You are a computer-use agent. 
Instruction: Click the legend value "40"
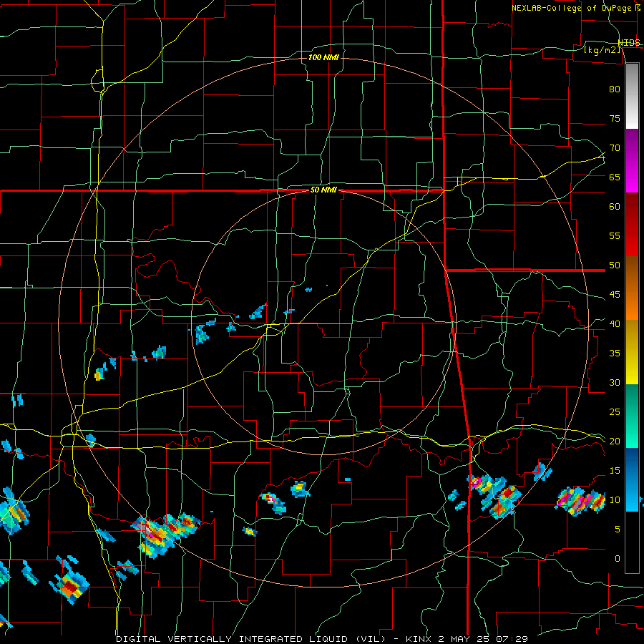[x=615, y=324]
